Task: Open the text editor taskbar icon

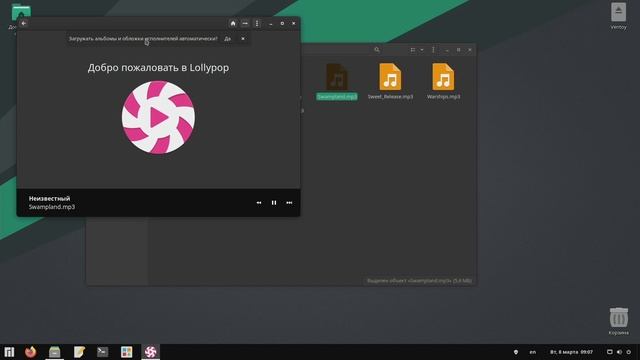Action: coord(79,352)
